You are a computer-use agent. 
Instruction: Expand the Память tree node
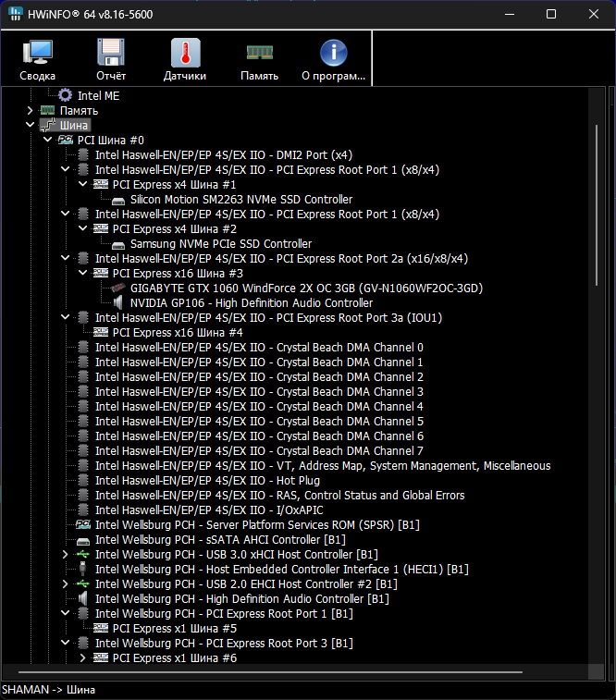(30, 110)
